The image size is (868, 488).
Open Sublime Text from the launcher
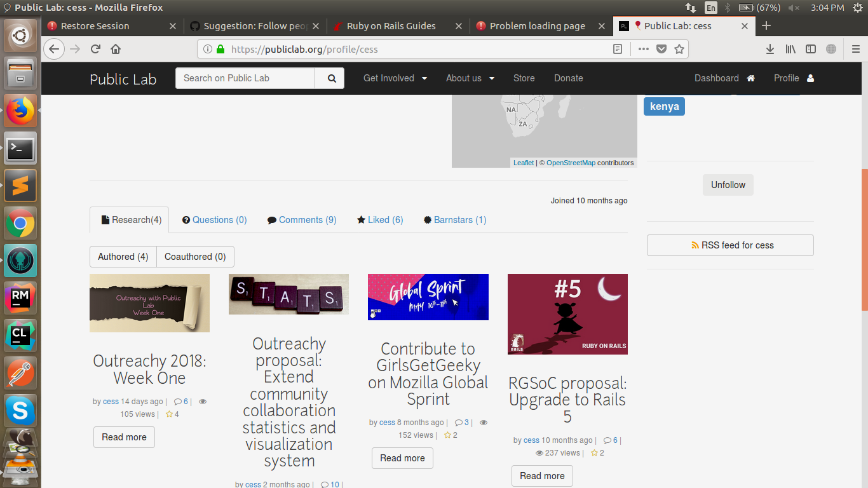click(x=20, y=186)
